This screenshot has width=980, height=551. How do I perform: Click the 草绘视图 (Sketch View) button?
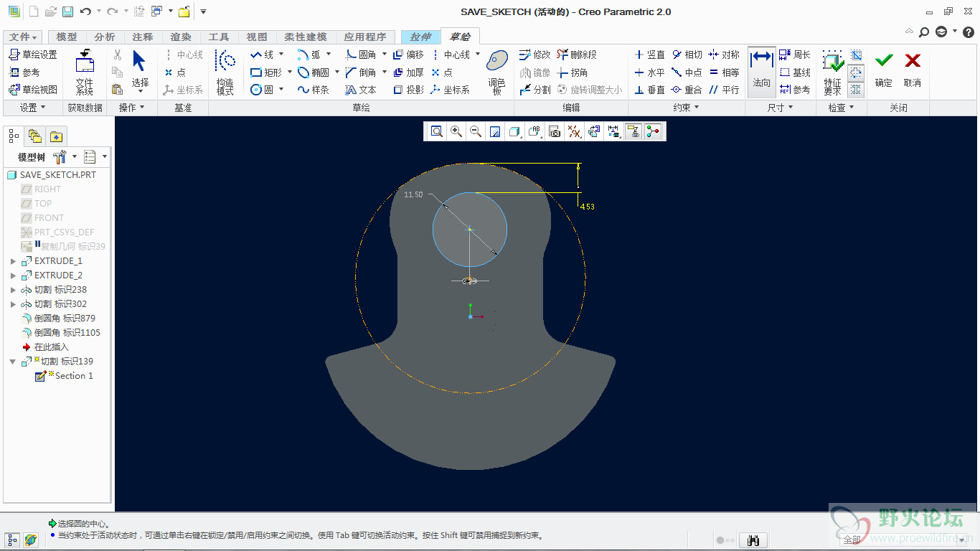(33, 90)
